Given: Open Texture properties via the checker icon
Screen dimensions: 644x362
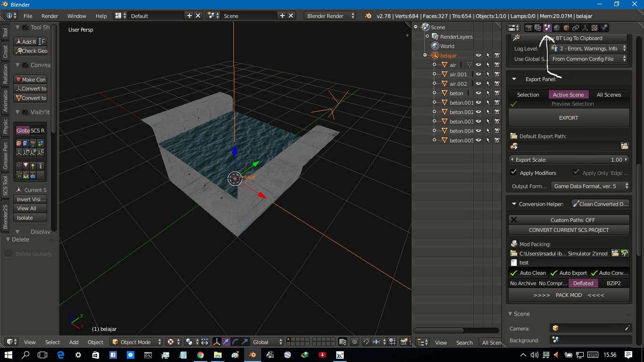Looking at the screenshot, I should [x=594, y=28].
